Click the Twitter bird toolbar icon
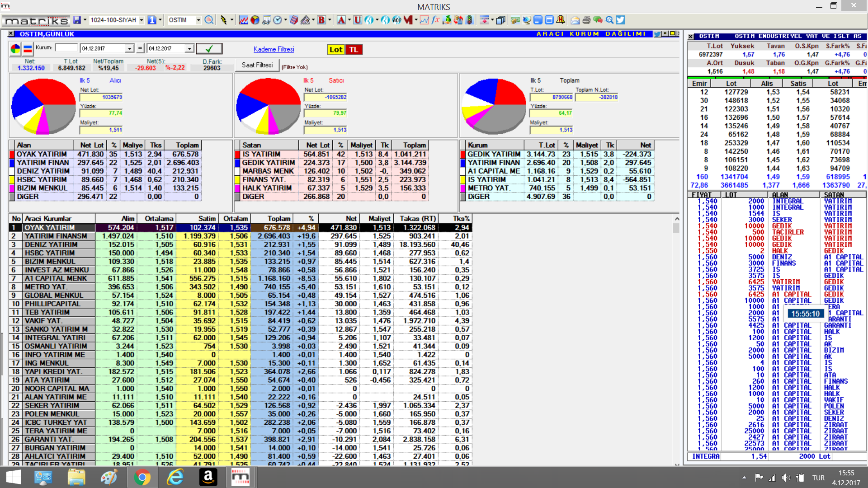This screenshot has width=868, height=488. (x=621, y=20)
